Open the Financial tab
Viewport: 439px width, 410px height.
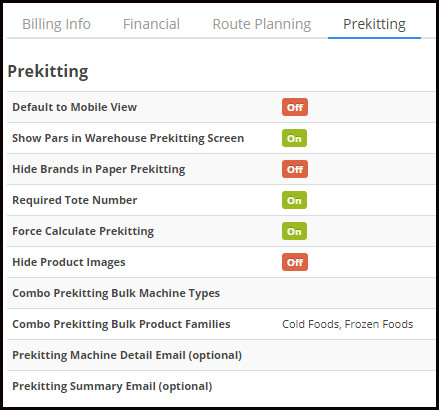point(151,24)
